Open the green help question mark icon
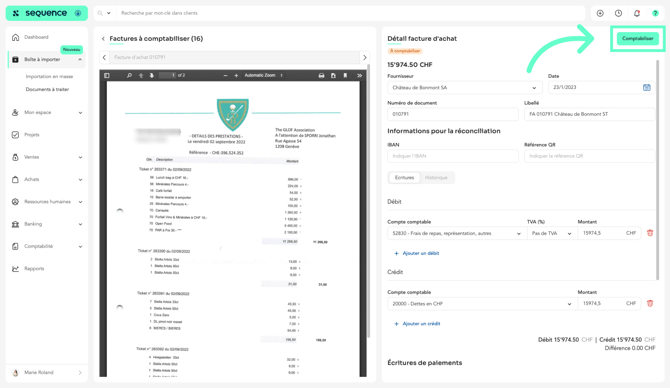The image size is (670, 388). pyautogui.click(x=655, y=13)
